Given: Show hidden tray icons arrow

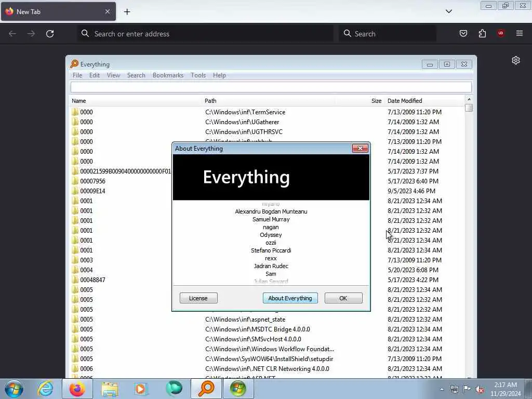Looking at the screenshot, I should click(x=442, y=390).
